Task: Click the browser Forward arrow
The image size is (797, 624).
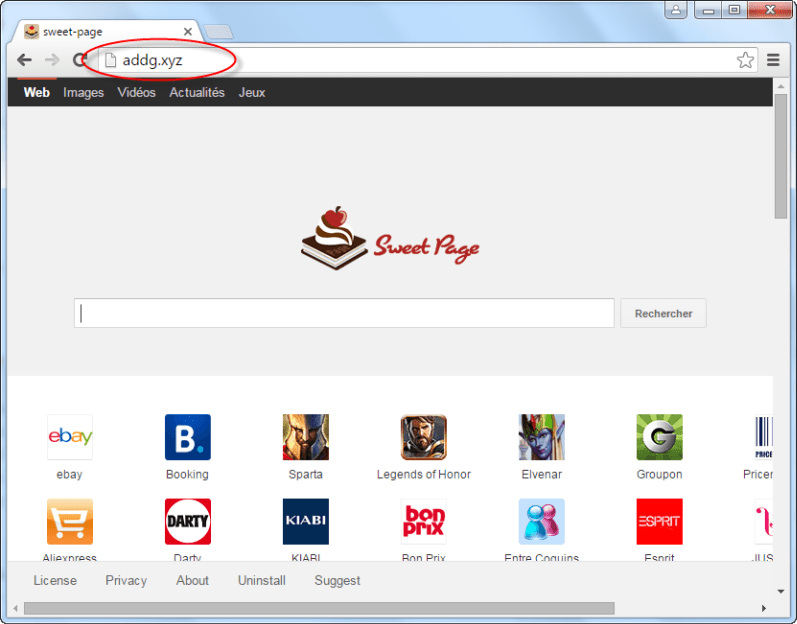Action: pos(52,60)
